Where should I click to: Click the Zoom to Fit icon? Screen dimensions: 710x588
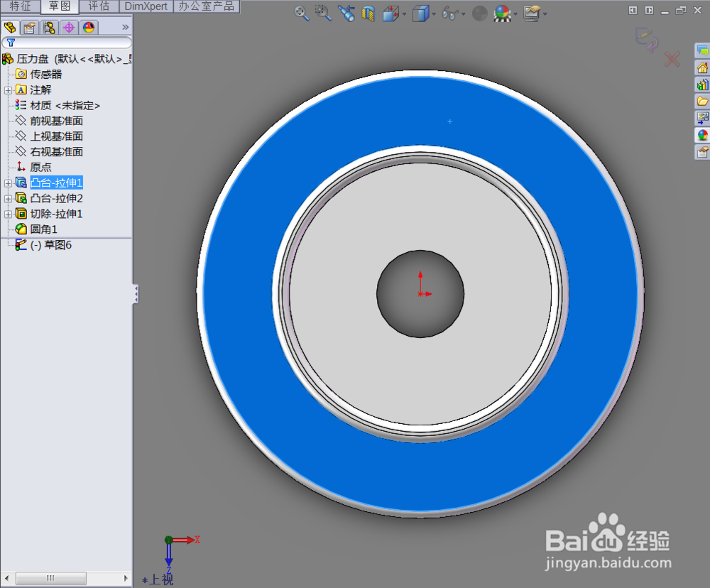302,13
